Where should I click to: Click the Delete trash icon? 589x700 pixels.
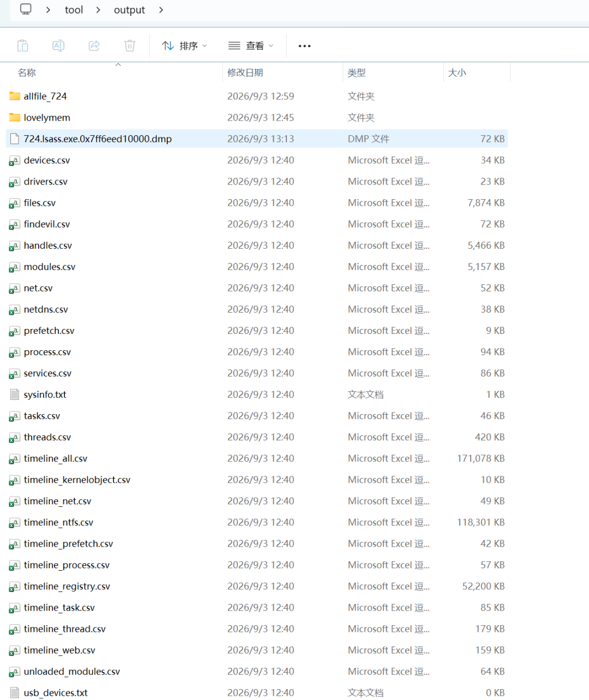pyautogui.click(x=130, y=46)
